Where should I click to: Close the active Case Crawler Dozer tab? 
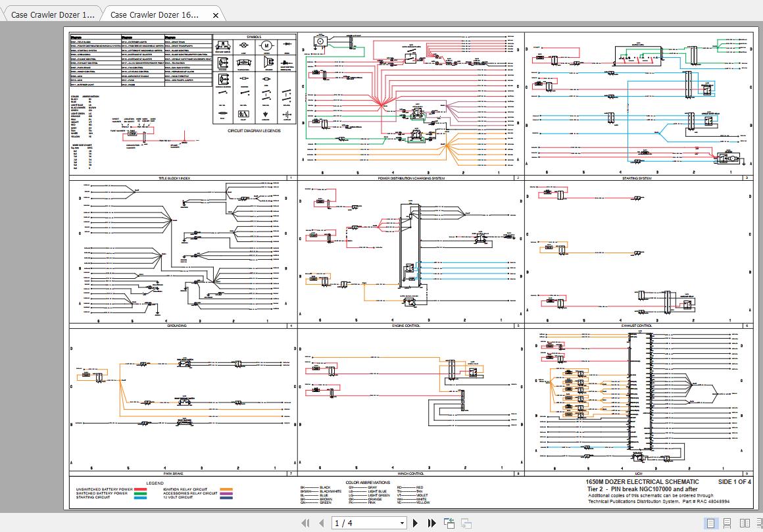pyautogui.click(x=215, y=14)
